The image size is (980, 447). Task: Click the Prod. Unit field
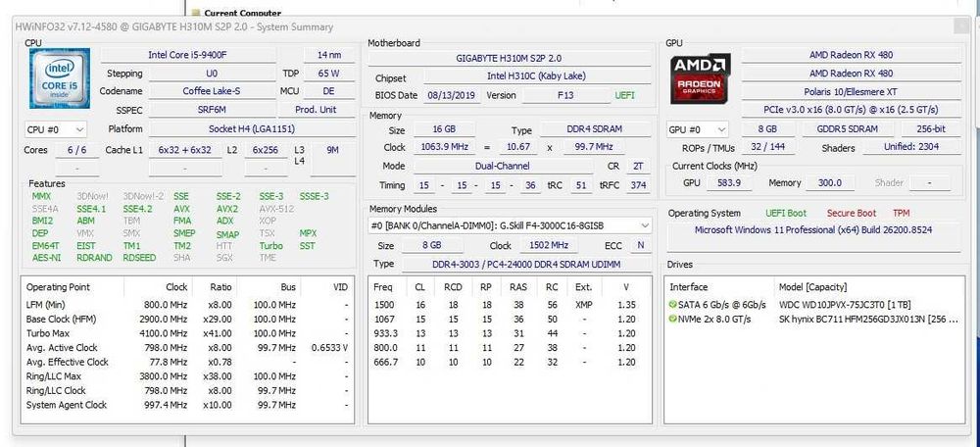pos(317,110)
